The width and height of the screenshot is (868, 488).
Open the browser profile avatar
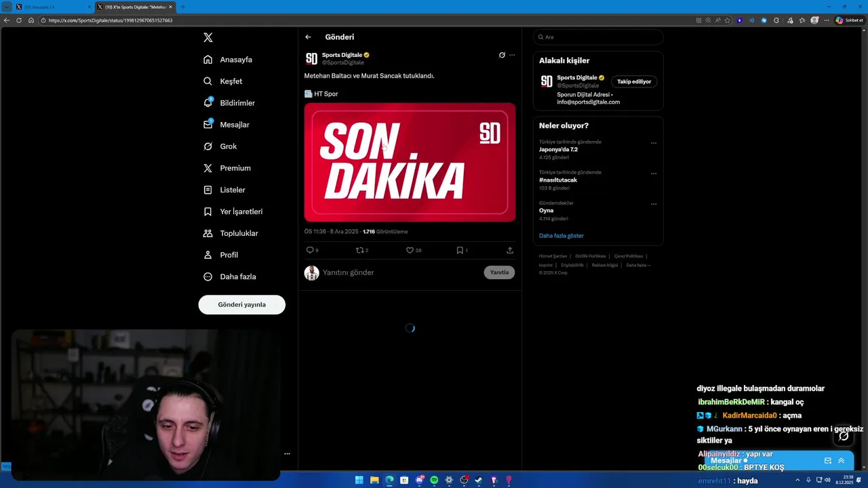click(814, 20)
